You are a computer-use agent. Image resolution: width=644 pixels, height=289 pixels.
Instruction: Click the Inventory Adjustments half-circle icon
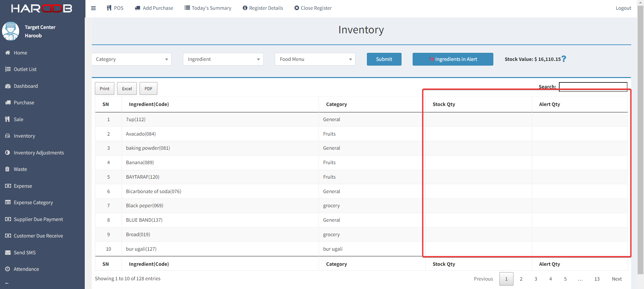(x=7, y=152)
